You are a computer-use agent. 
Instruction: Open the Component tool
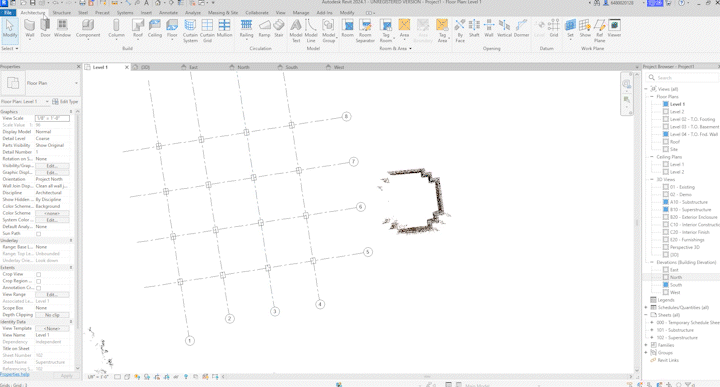[x=88, y=28]
